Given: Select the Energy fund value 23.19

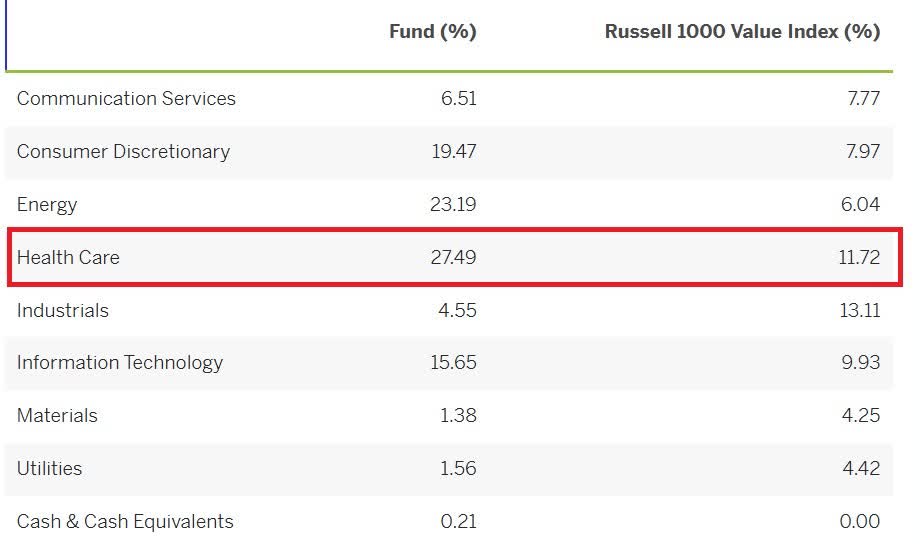Looking at the screenshot, I should [453, 204].
